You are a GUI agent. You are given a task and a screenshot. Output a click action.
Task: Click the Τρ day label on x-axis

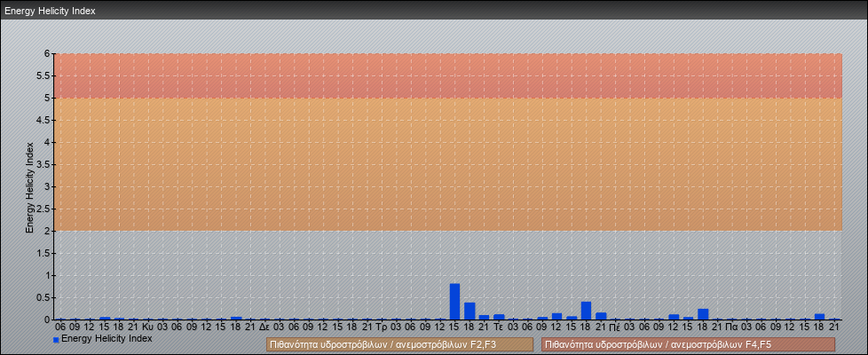(381, 327)
